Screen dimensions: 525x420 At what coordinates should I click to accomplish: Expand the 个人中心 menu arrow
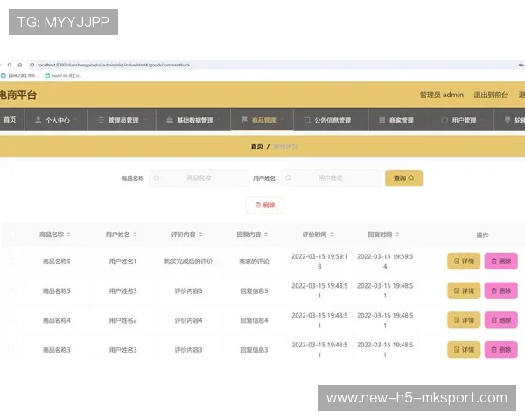tap(75, 120)
